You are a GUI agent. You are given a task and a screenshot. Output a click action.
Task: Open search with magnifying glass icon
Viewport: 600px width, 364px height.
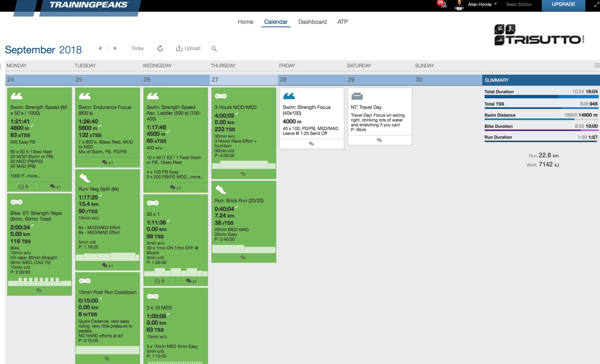coord(214,48)
